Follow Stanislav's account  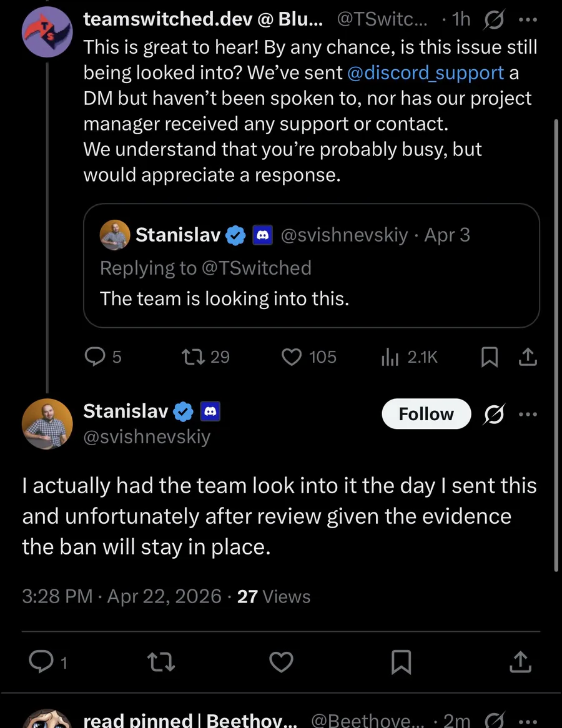point(426,414)
